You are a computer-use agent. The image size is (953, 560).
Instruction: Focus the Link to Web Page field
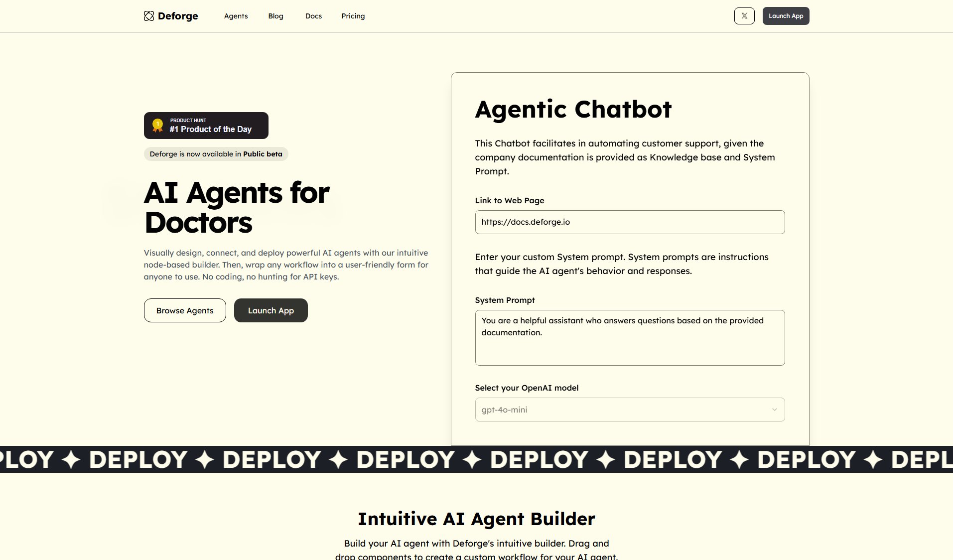(x=629, y=222)
